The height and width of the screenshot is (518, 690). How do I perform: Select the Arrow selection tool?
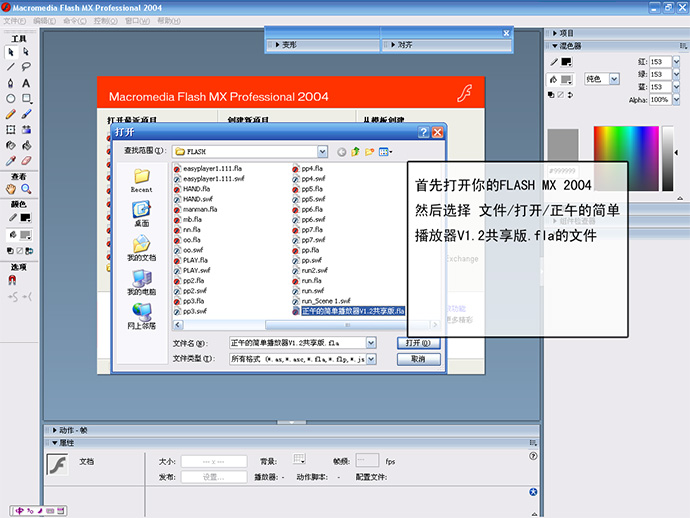pyautogui.click(x=11, y=52)
